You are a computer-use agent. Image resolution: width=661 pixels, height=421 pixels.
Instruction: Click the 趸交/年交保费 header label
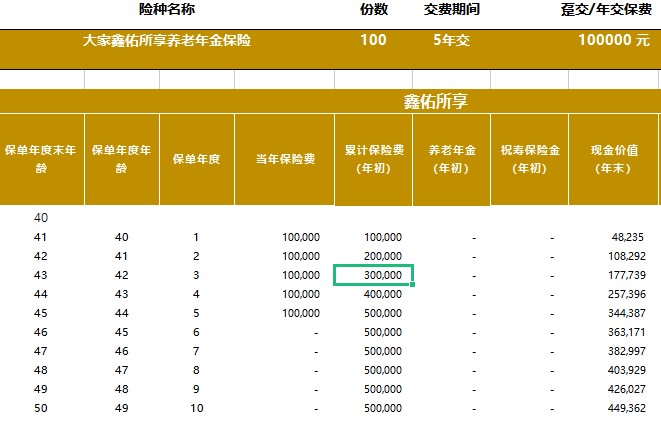tap(606, 9)
